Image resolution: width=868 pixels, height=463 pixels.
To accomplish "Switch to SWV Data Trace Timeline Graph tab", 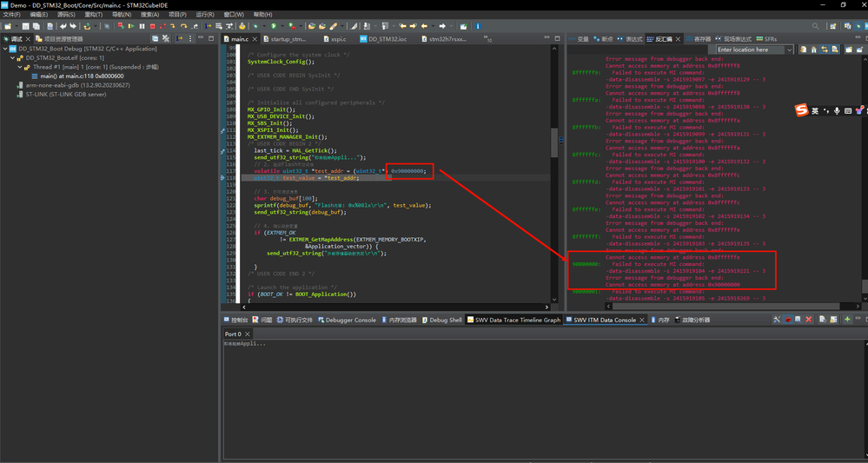I will [514, 320].
